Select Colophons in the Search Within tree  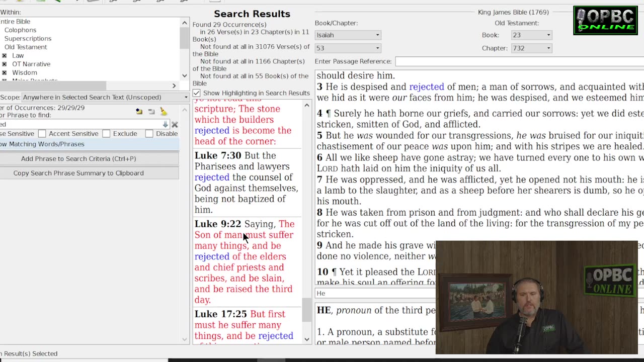coord(20,30)
